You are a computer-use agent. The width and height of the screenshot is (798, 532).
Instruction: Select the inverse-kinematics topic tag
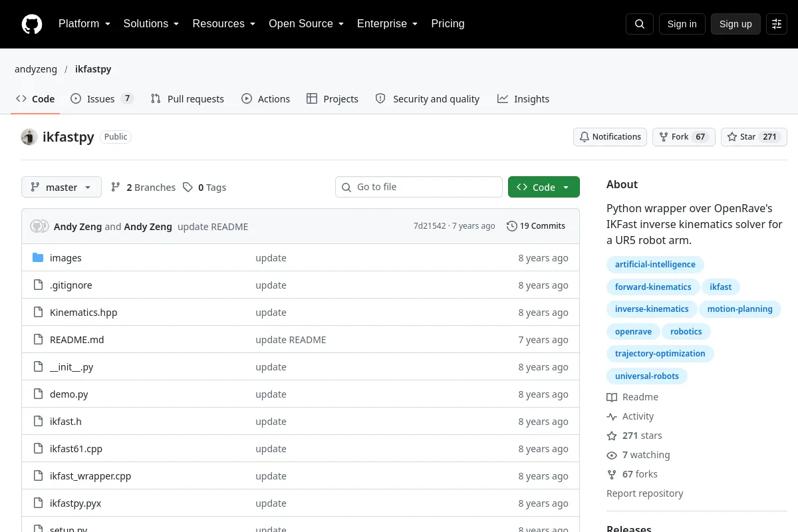click(x=652, y=309)
